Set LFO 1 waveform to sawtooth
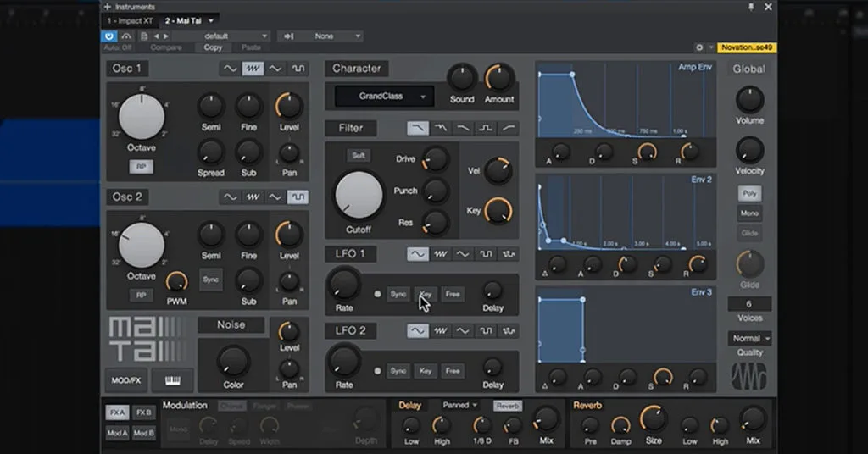The height and width of the screenshot is (454, 868). pos(441,254)
